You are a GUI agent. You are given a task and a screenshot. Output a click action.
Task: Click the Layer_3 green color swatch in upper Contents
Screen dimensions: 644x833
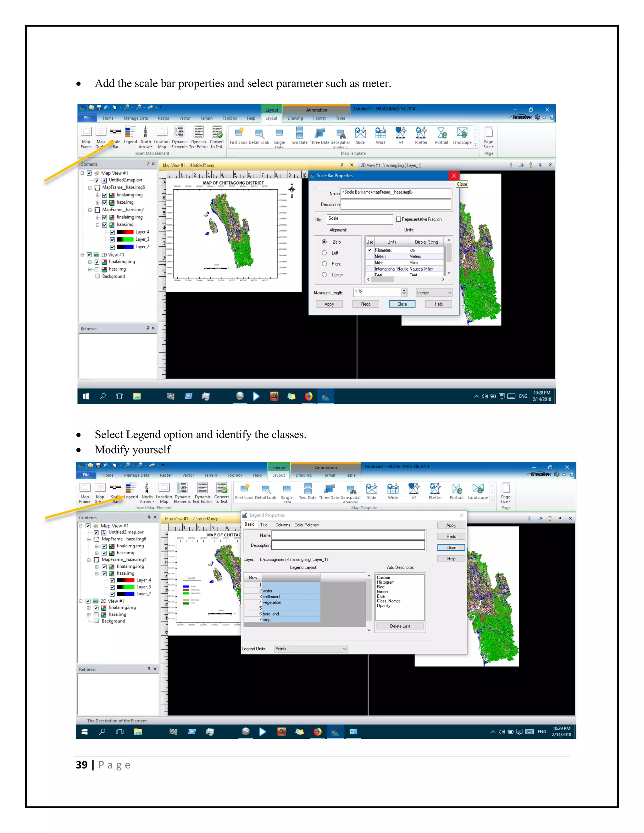pyautogui.click(x=125, y=240)
